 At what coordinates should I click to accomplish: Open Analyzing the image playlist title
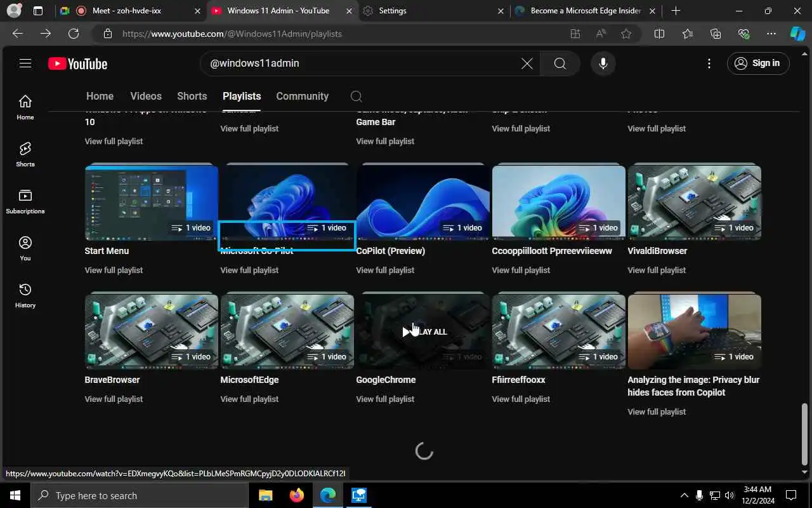[x=693, y=386]
